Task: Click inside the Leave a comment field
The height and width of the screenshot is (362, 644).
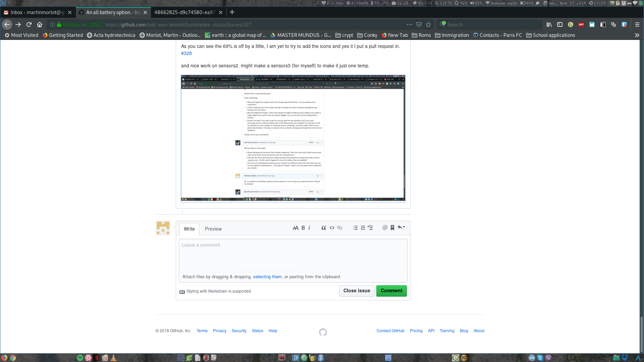Action: pos(292,255)
